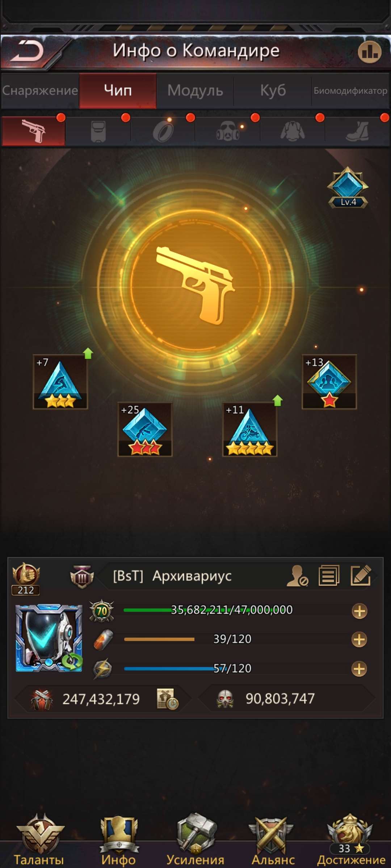Open the statistics chart icon
Viewport: 391px width, 868px height.
tap(370, 52)
